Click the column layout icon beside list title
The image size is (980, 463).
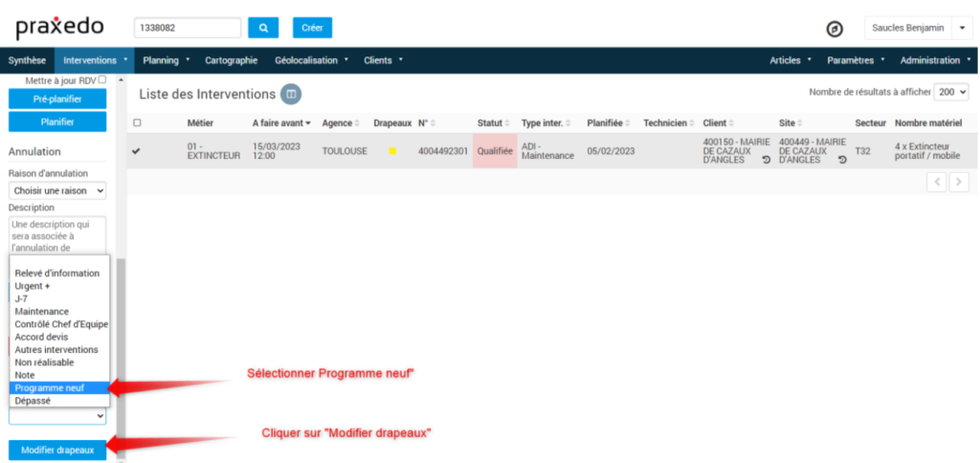[290, 94]
